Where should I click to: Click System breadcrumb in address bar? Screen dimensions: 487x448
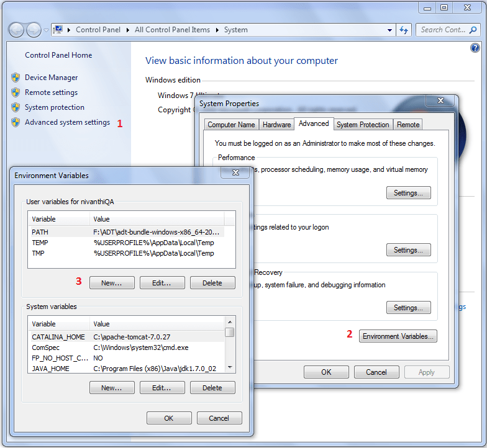click(x=236, y=30)
